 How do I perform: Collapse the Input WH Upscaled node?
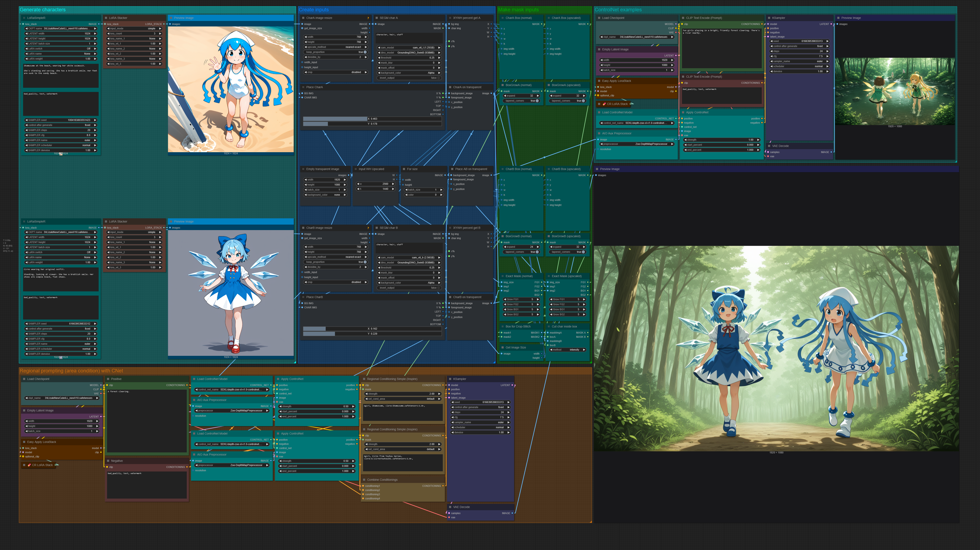355,169
